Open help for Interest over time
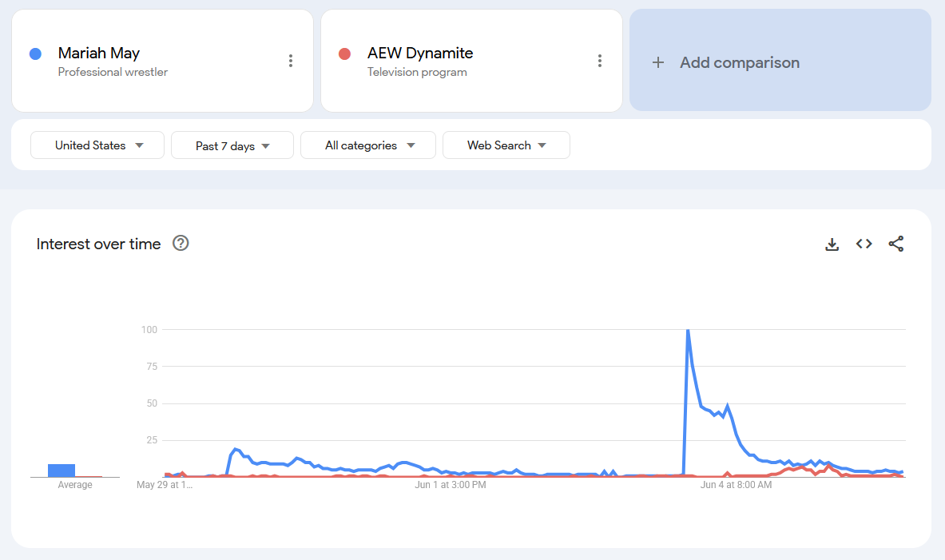 tap(181, 243)
